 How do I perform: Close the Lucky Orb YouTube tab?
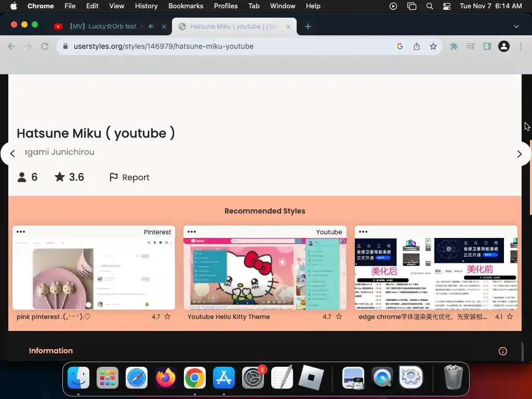point(164,26)
